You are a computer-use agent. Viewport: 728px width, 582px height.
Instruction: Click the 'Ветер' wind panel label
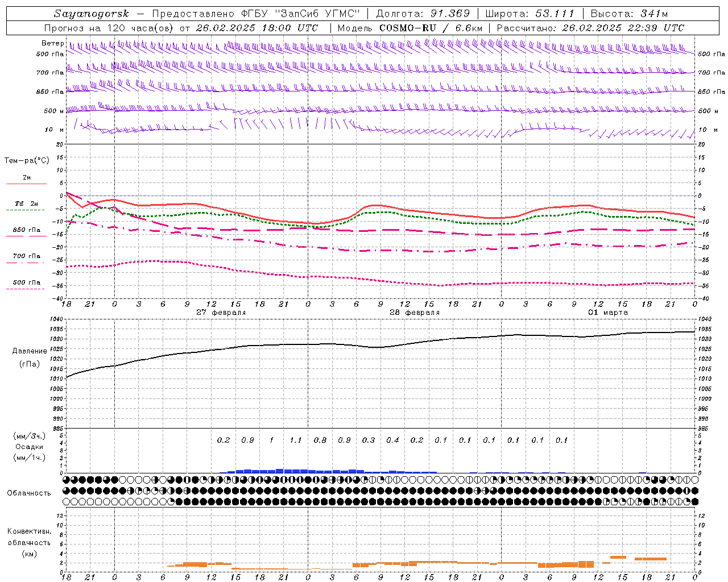(52, 43)
